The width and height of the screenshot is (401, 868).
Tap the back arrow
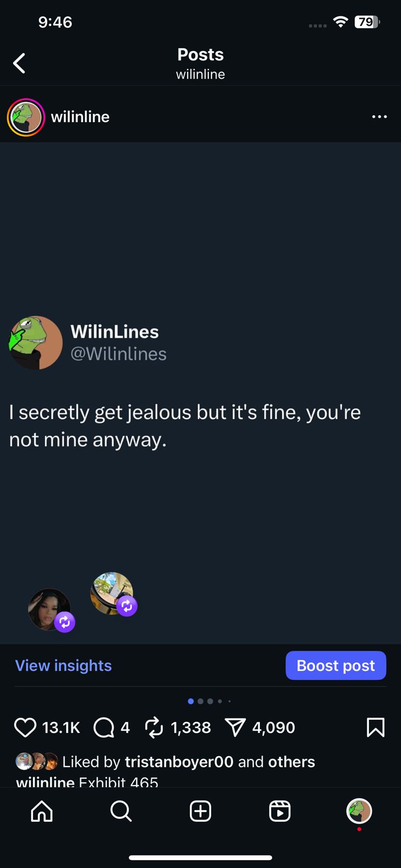click(20, 63)
